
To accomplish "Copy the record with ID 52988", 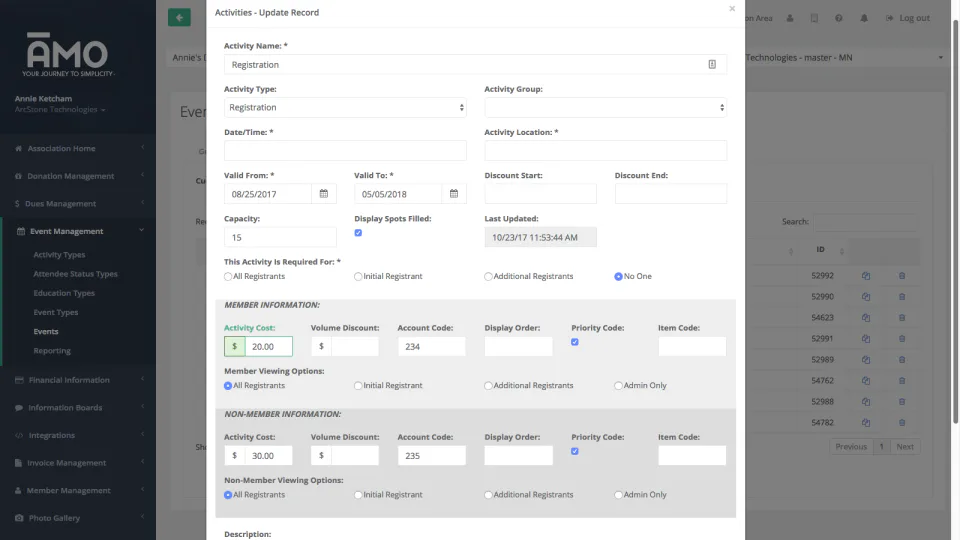I will [866, 402].
